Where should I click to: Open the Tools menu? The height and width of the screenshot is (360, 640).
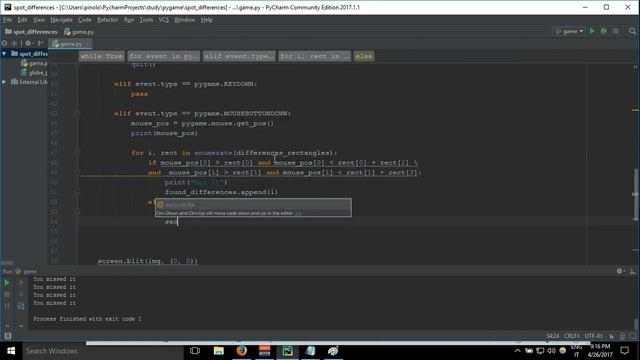[146, 20]
